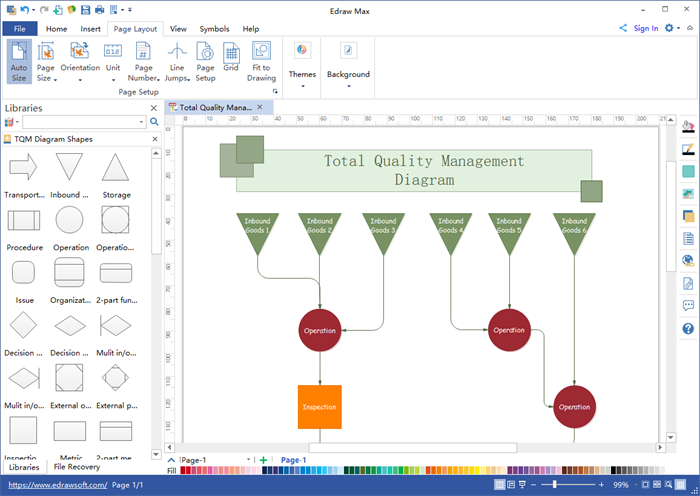Open the Layers panel in right sidebar

688,216
